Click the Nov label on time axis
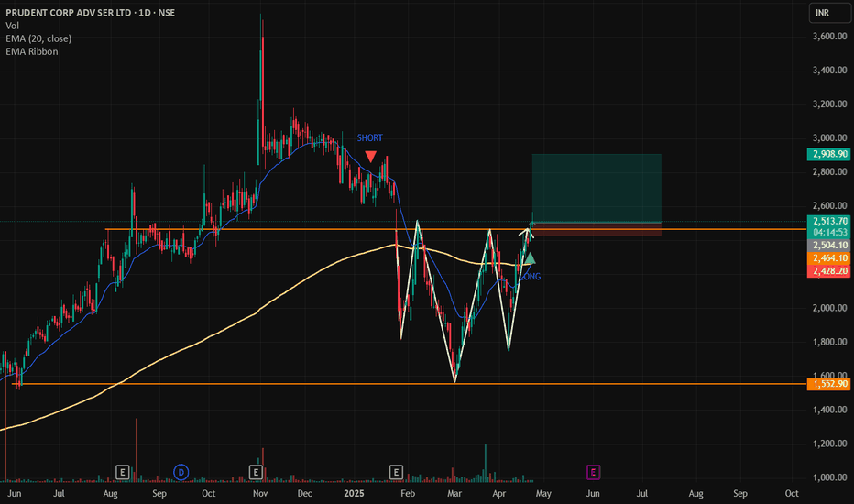This screenshot has height=504, width=854. [x=260, y=494]
